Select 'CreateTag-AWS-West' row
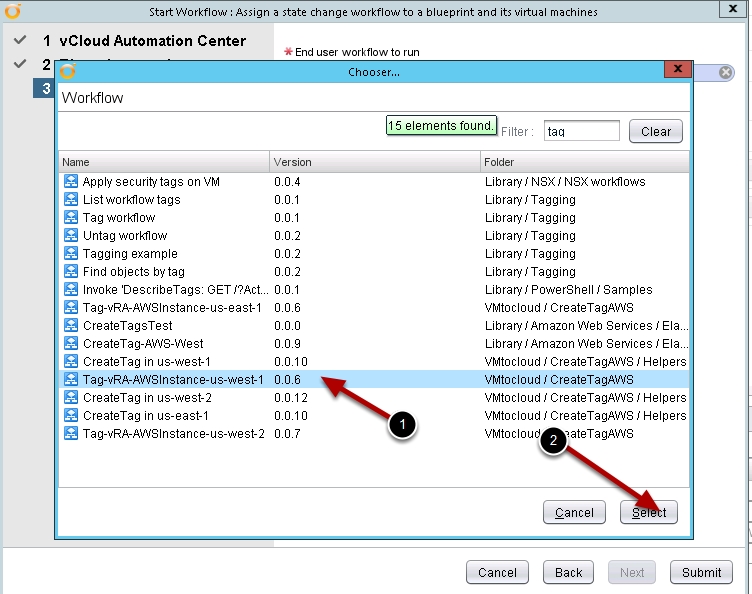752x594 pixels. [x=374, y=343]
